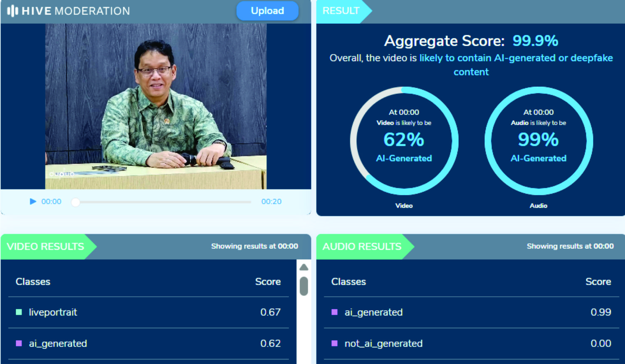Open the RESULT tab header
Viewport: 625px width, 364px height.
[x=341, y=11]
